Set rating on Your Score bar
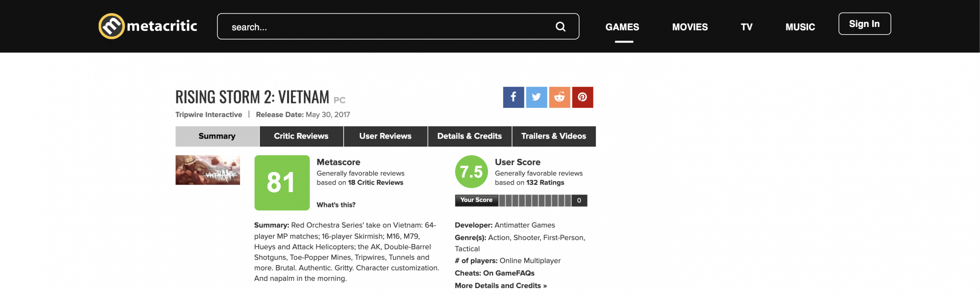 535,200
